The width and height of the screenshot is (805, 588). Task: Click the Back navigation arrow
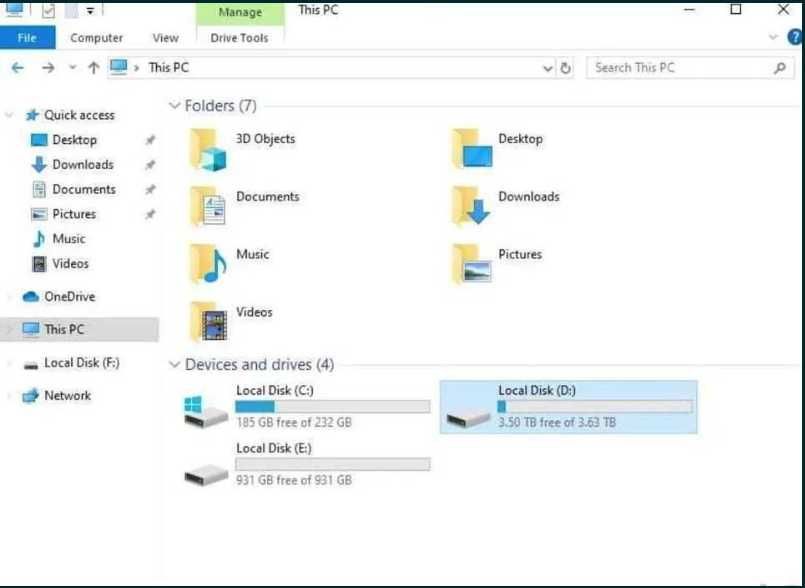tap(17, 68)
